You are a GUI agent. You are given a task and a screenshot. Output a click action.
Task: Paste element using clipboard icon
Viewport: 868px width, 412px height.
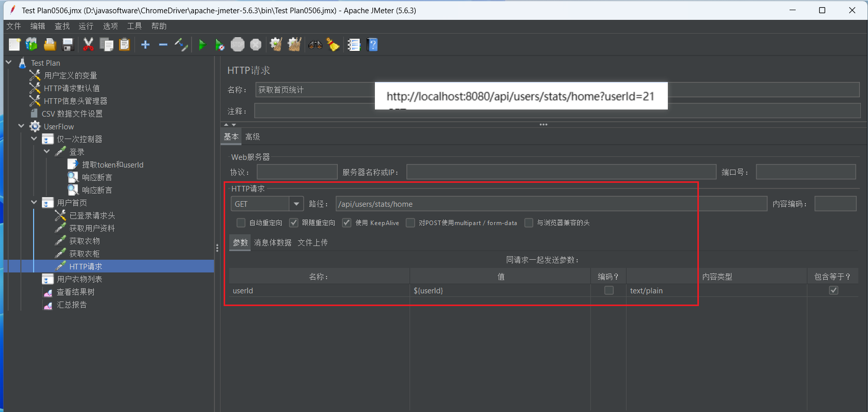[124, 45]
